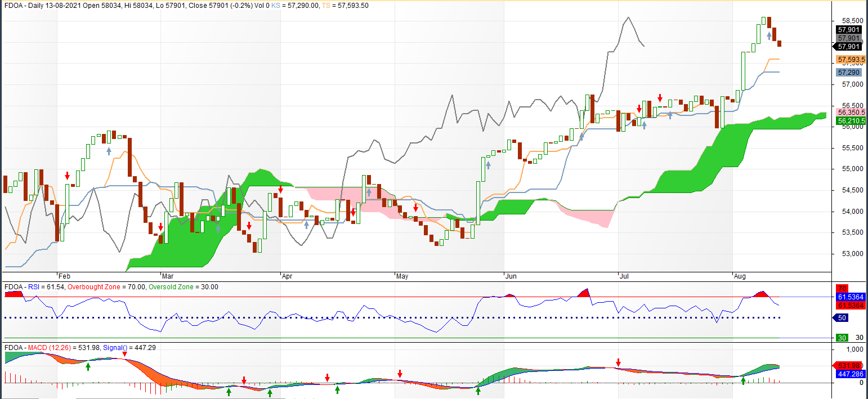Image resolution: width=868 pixels, height=399 pixels.
Task: Click the May month label on time axis
Action: click(402, 276)
